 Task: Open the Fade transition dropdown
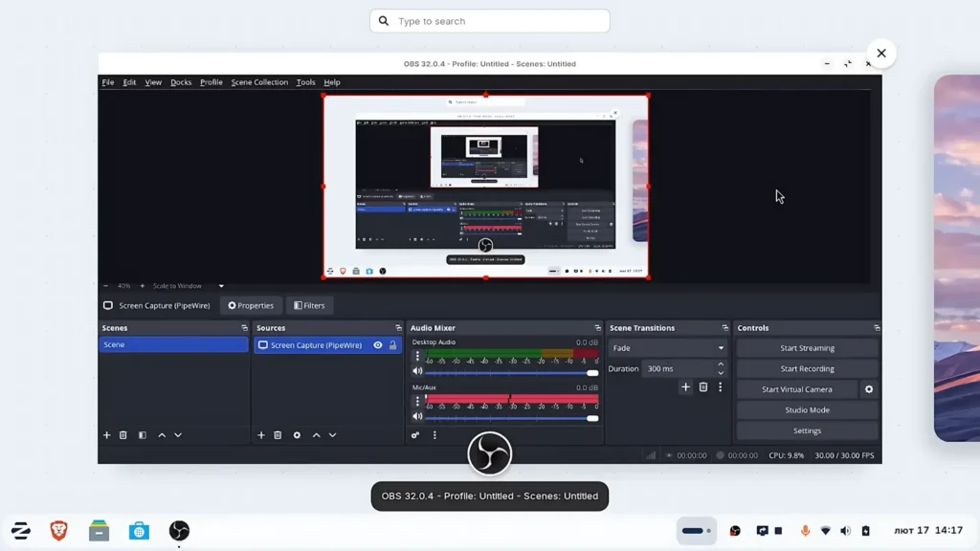point(667,348)
